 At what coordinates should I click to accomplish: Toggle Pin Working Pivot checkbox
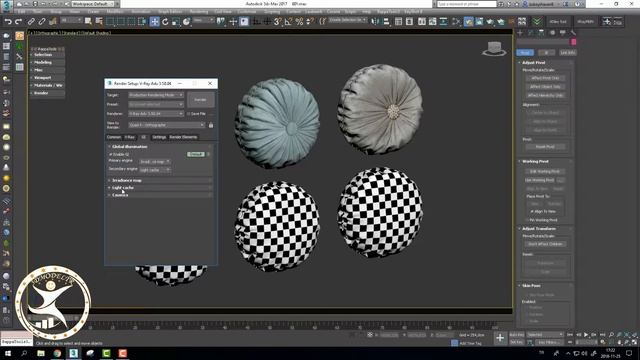(x=527, y=220)
